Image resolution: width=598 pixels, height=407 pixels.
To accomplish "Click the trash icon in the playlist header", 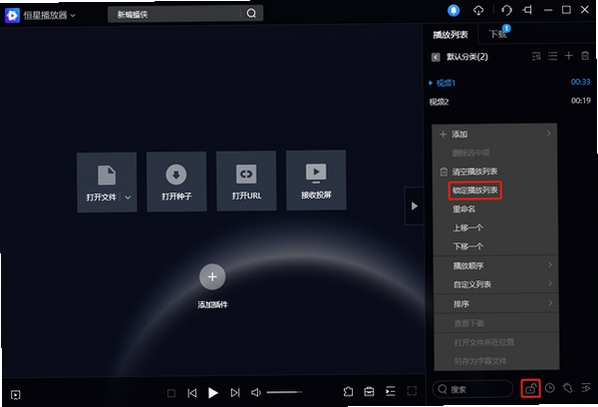I will (x=585, y=56).
